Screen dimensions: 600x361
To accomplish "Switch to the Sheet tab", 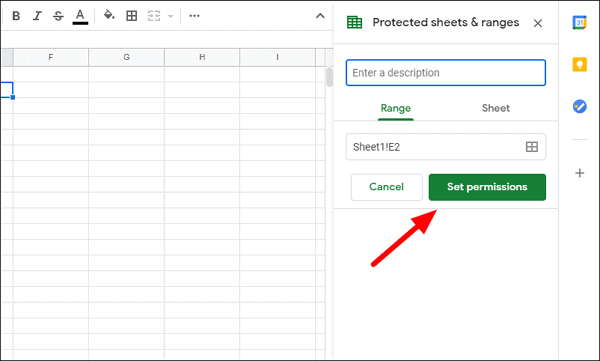I will (x=496, y=108).
